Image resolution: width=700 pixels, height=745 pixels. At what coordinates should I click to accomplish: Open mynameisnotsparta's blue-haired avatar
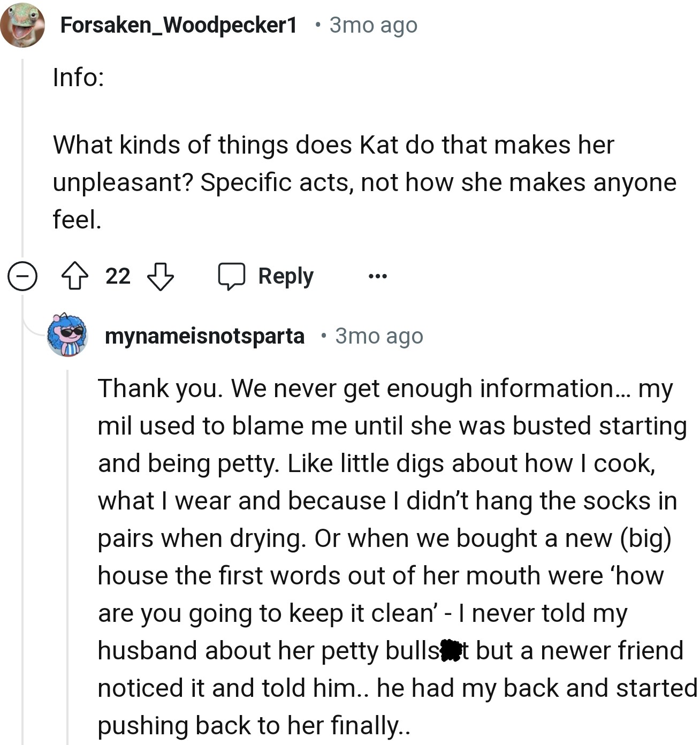(67, 336)
